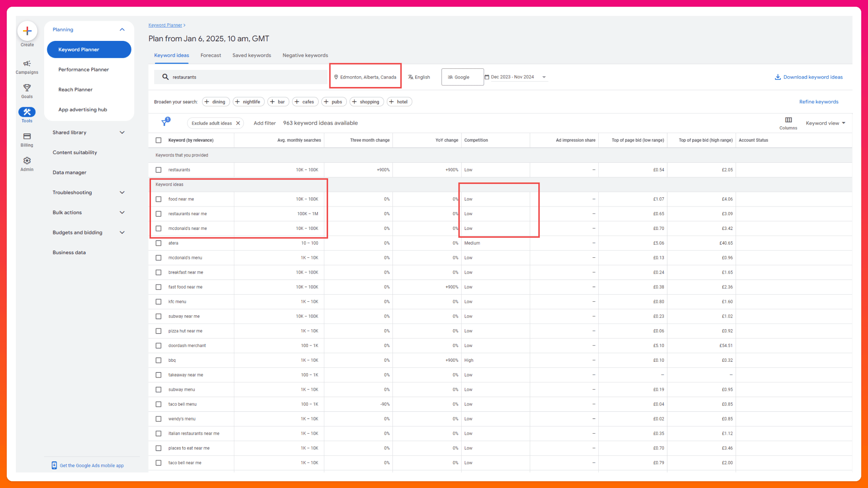Check the bbq keyword checkbox
The height and width of the screenshot is (488, 868).
coord(159,360)
